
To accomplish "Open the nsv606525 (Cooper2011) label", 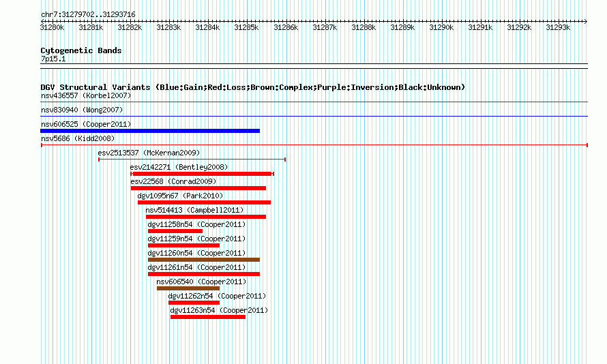I will tap(86, 124).
